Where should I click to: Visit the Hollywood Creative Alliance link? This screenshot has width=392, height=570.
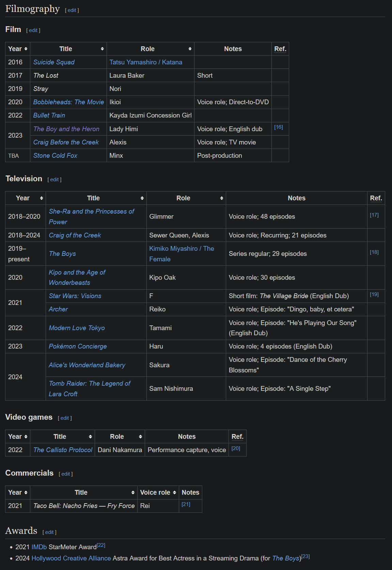[71, 558]
